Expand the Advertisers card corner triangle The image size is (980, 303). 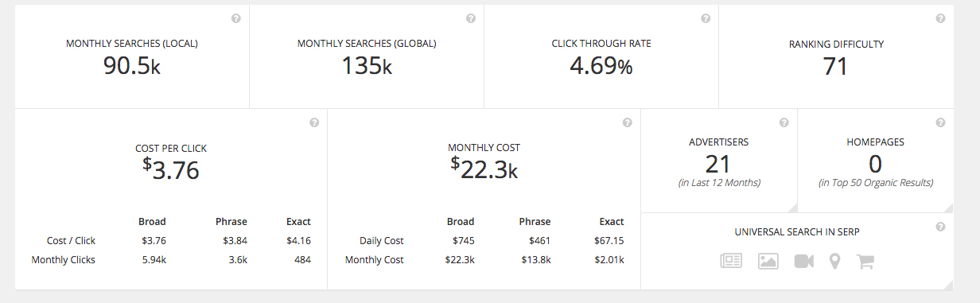click(791, 208)
